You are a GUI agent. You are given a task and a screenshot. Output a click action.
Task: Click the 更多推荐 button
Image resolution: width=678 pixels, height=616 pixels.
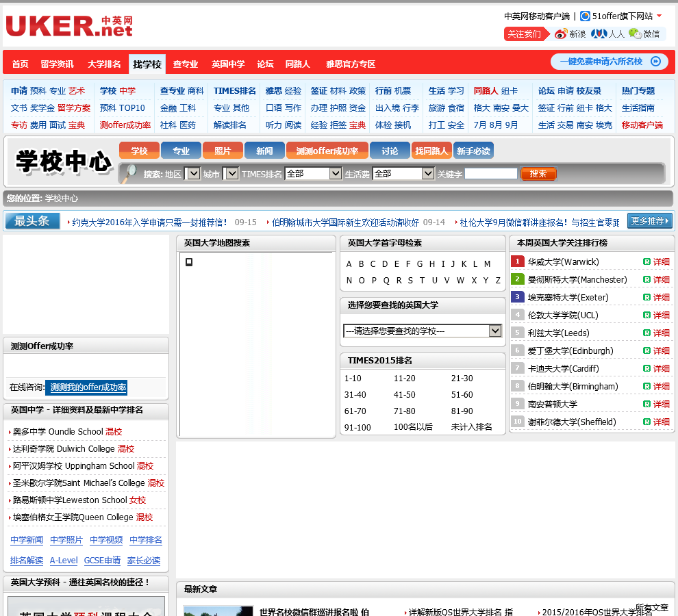650,221
